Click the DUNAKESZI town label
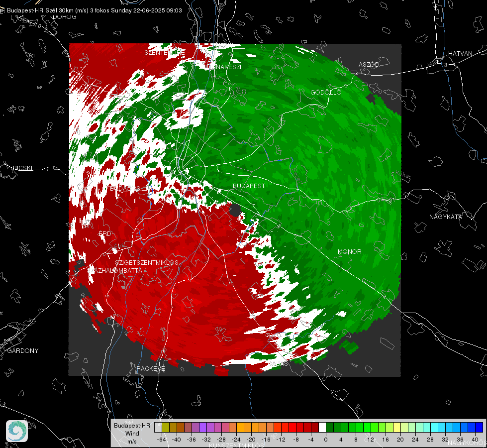The width and height of the screenshot is (487, 448). click(223, 67)
